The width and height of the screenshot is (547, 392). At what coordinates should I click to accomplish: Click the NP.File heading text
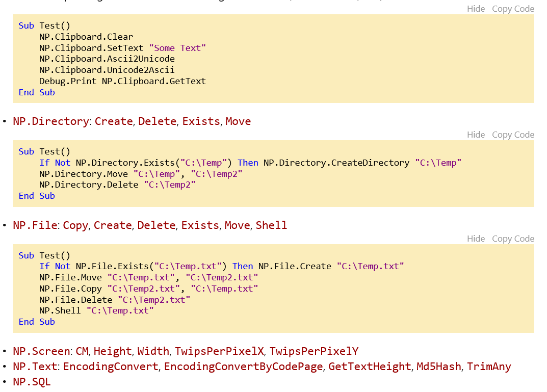(x=35, y=225)
